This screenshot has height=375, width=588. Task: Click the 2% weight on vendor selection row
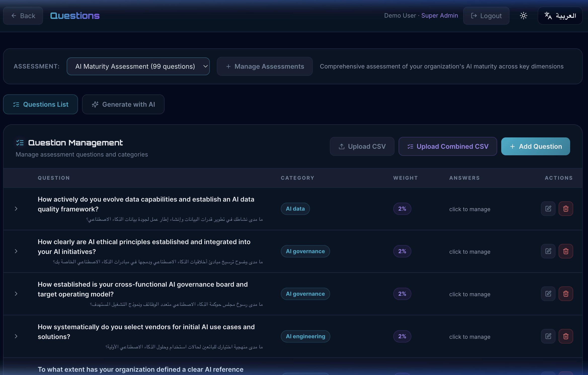click(x=402, y=336)
